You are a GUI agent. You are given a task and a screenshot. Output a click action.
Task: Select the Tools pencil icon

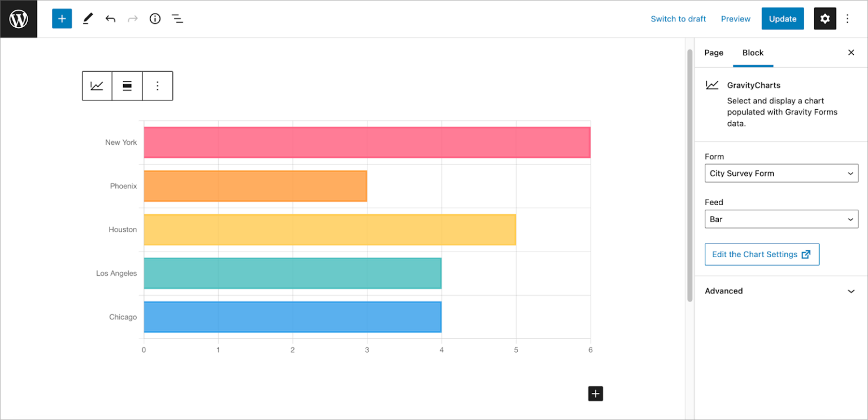tap(87, 19)
